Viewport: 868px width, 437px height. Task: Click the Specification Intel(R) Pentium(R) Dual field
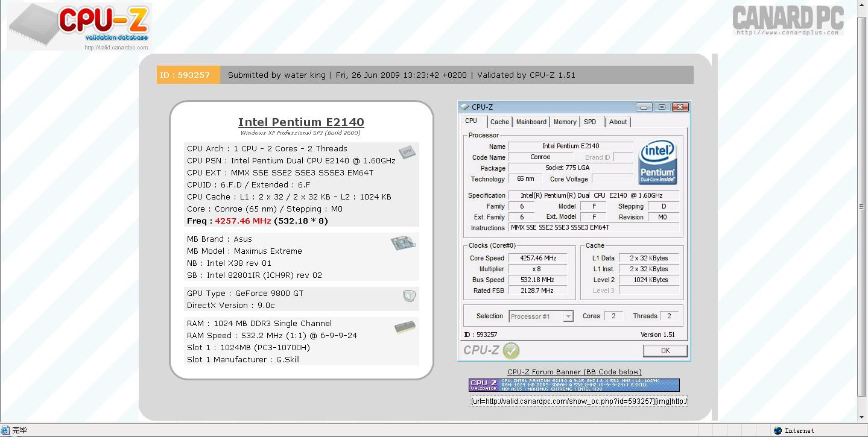click(x=594, y=195)
